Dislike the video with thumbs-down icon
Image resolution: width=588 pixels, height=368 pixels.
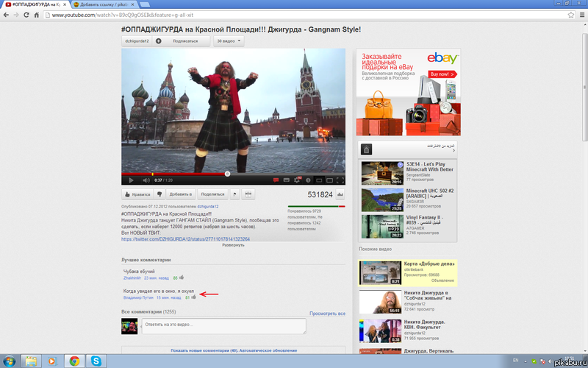tap(159, 194)
